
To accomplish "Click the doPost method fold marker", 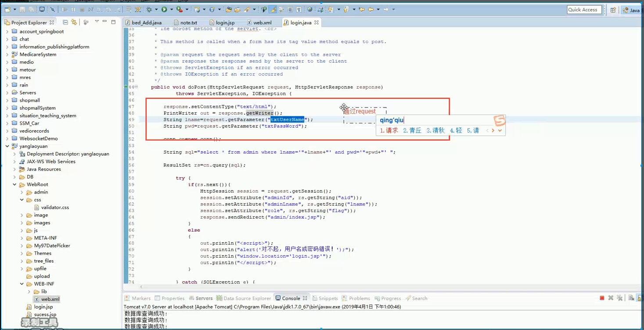I will (136, 87).
